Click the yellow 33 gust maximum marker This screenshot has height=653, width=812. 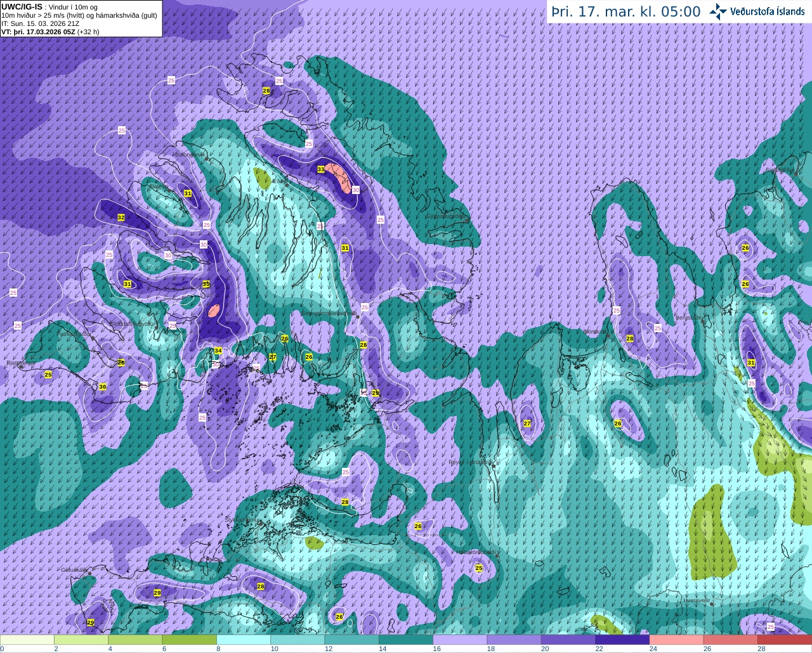(321, 169)
